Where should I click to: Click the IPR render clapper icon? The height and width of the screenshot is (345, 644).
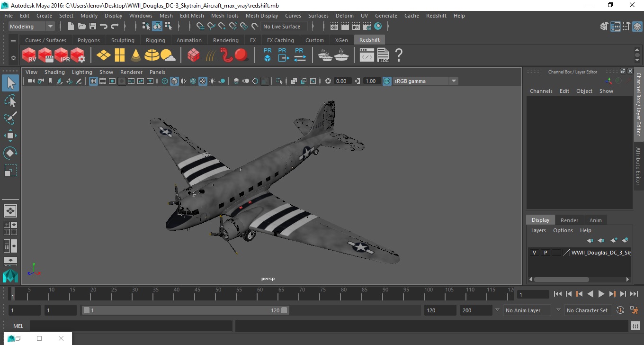356,27
